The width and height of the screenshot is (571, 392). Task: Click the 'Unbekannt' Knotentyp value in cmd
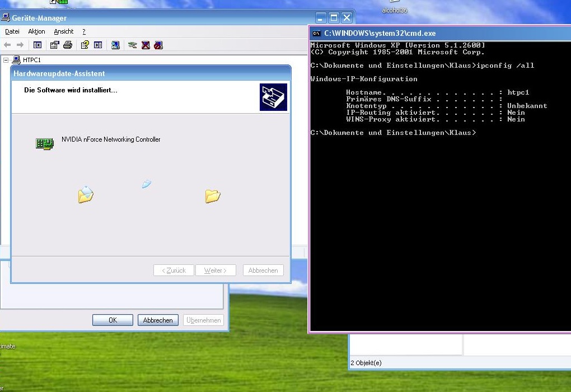527,106
